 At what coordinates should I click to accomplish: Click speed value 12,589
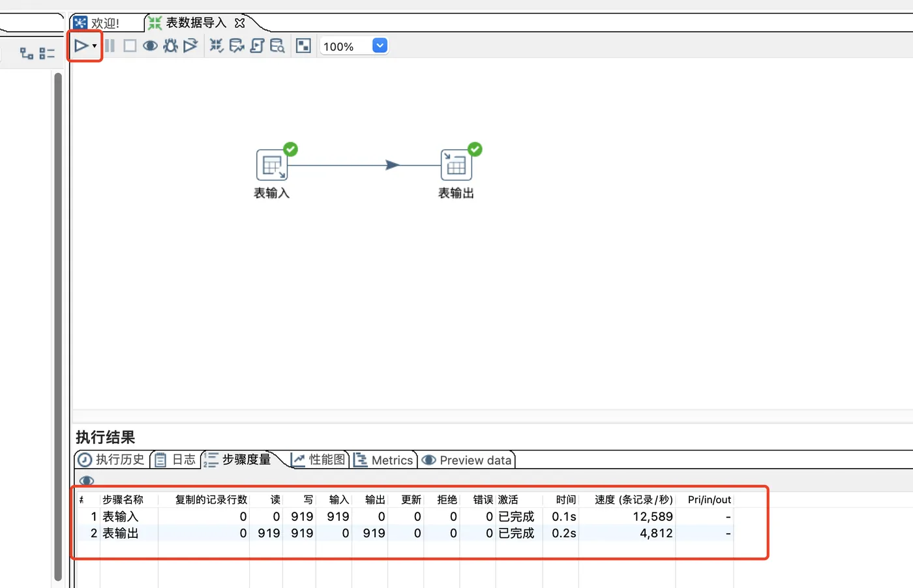[x=653, y=516]
